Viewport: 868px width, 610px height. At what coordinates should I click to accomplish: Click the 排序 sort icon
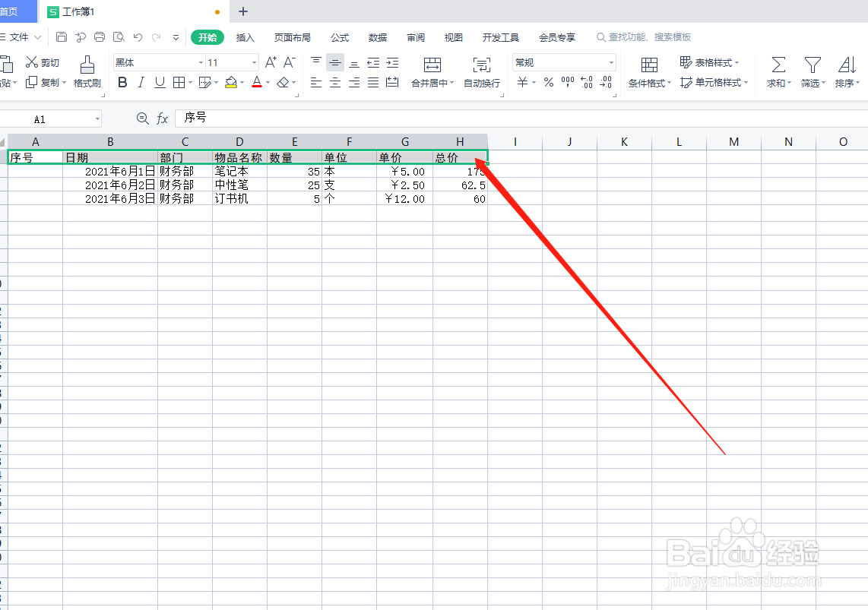tap(847, 65)
